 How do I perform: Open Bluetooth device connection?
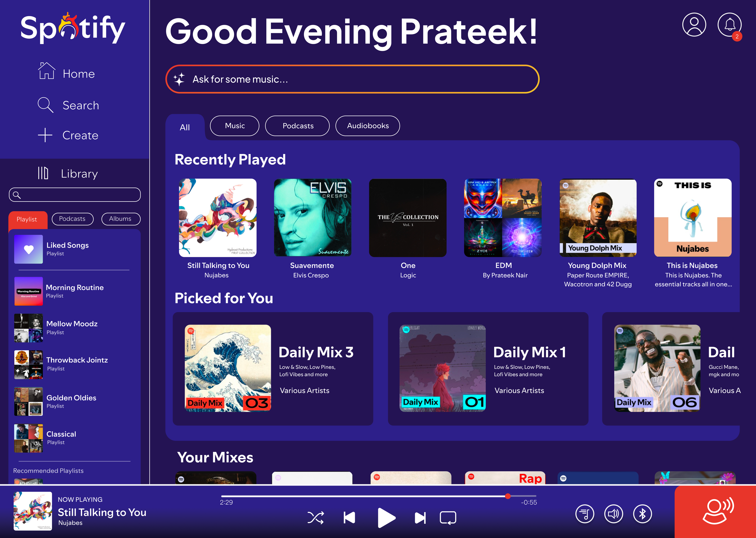[x=642, y=514]
